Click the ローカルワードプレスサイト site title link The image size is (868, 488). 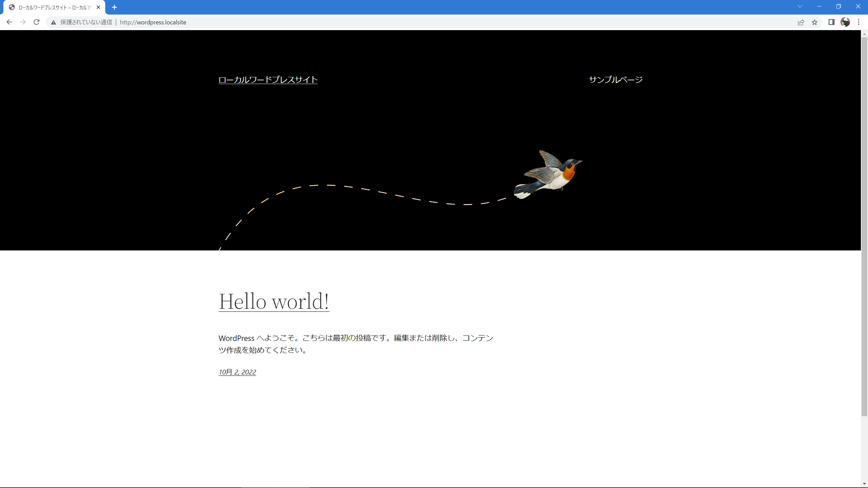[268, 80]
